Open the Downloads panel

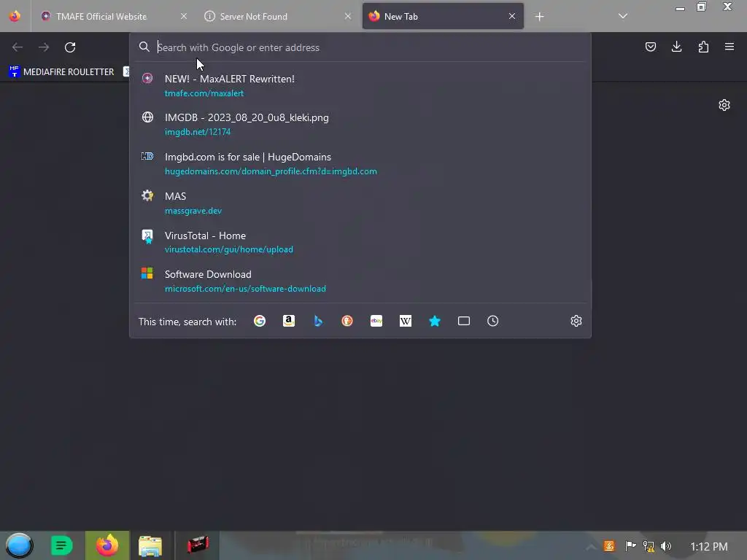coord(676,47)
